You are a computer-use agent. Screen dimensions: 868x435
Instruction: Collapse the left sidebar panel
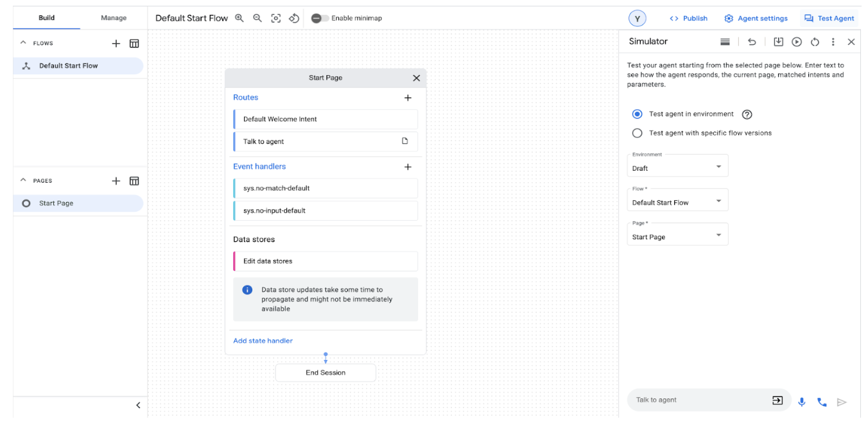[x=138, y=405]
